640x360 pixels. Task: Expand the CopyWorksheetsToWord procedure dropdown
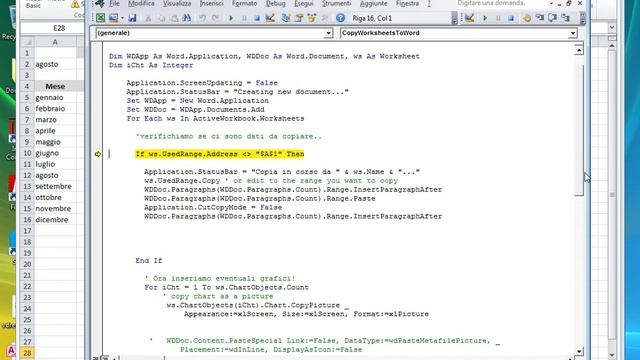point(573,33)
